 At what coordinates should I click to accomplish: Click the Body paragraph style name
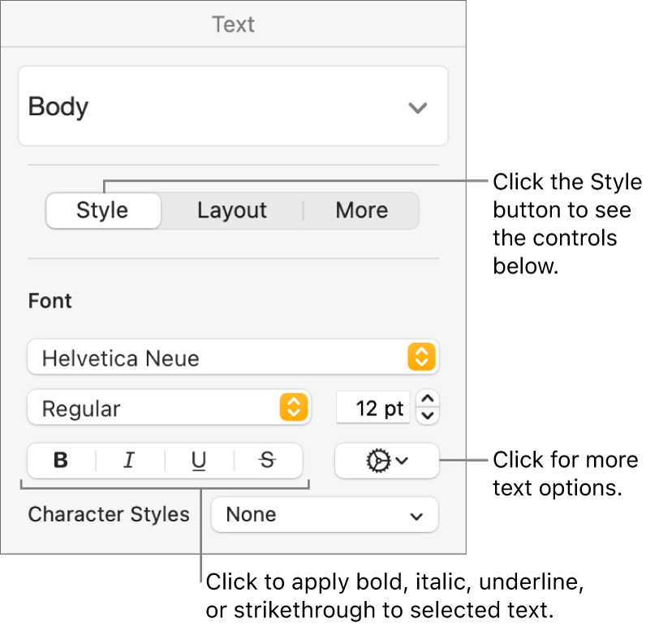coord(58,107)
